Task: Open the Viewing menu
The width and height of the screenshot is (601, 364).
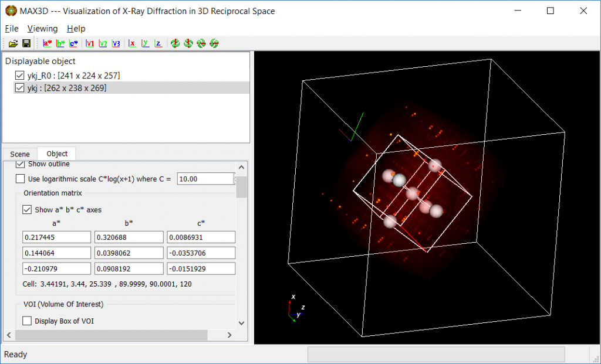Action: click(x=42, y=28)
